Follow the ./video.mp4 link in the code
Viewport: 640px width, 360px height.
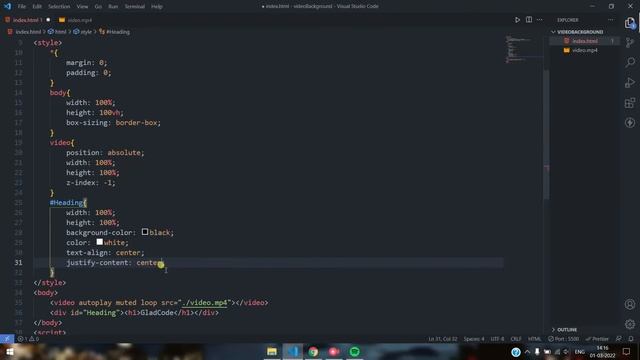(x=204, y=302)
